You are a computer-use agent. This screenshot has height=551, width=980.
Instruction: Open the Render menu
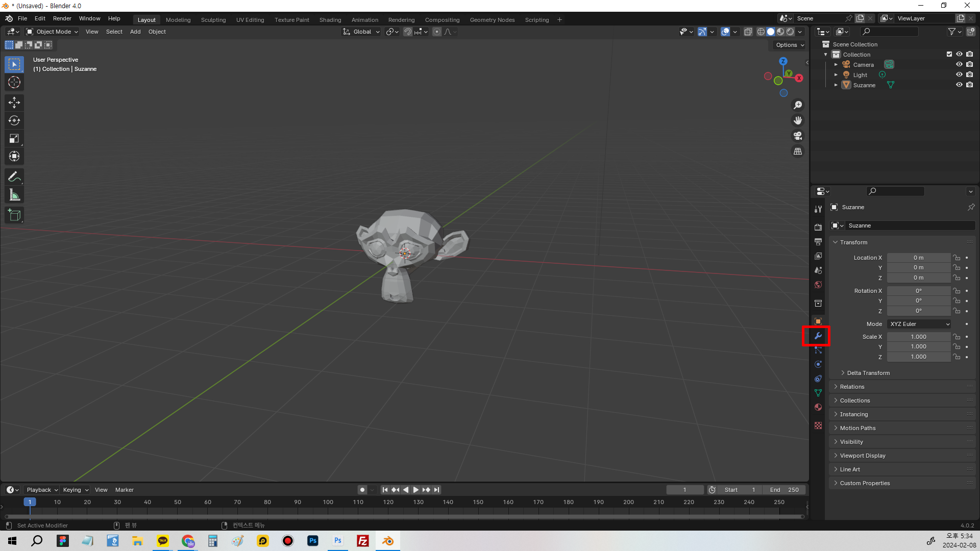click(62, 18)
